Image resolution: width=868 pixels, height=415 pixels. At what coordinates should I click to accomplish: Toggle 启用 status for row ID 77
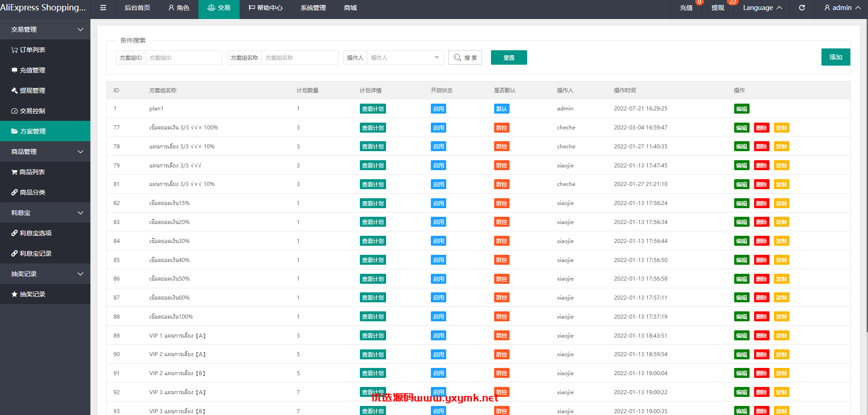(x=439, y=128)
